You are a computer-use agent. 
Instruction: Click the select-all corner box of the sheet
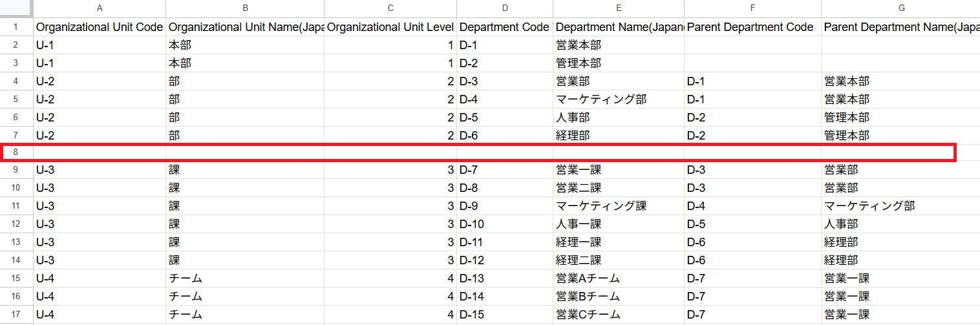[x=16, y=8]
